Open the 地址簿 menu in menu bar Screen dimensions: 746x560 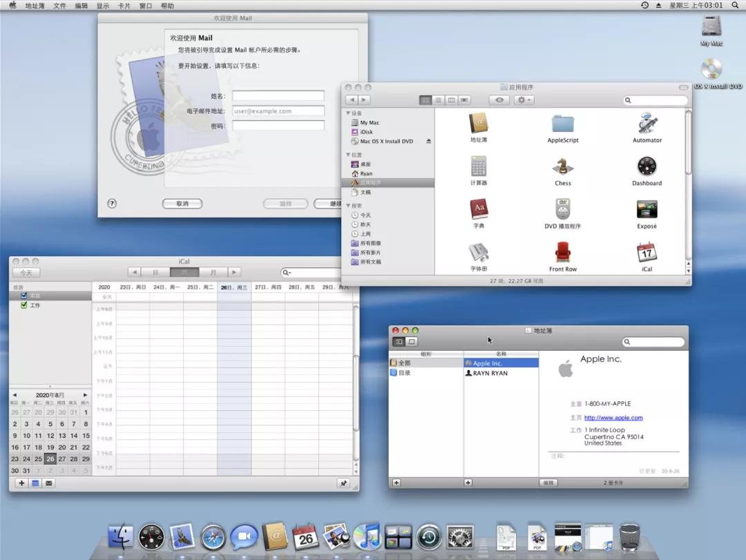tap(33, 6)
